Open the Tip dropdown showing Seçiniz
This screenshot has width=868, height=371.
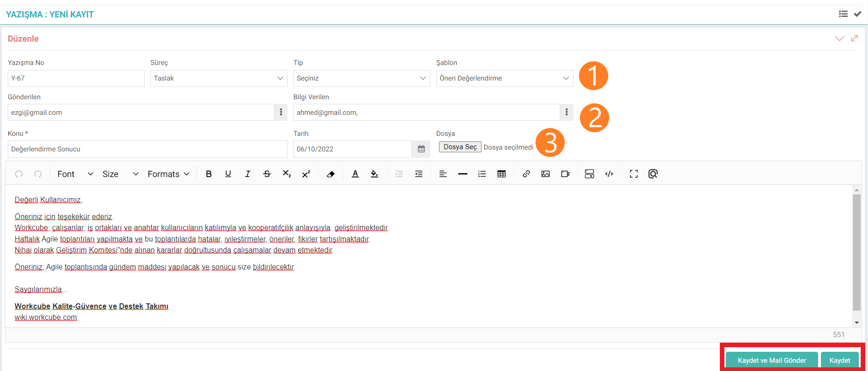[x=361, y=78]
